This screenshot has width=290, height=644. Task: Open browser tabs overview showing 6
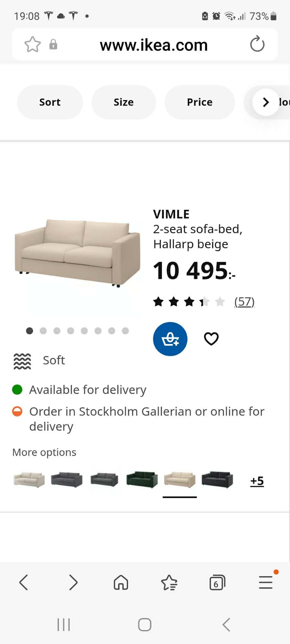click(217, 583)
